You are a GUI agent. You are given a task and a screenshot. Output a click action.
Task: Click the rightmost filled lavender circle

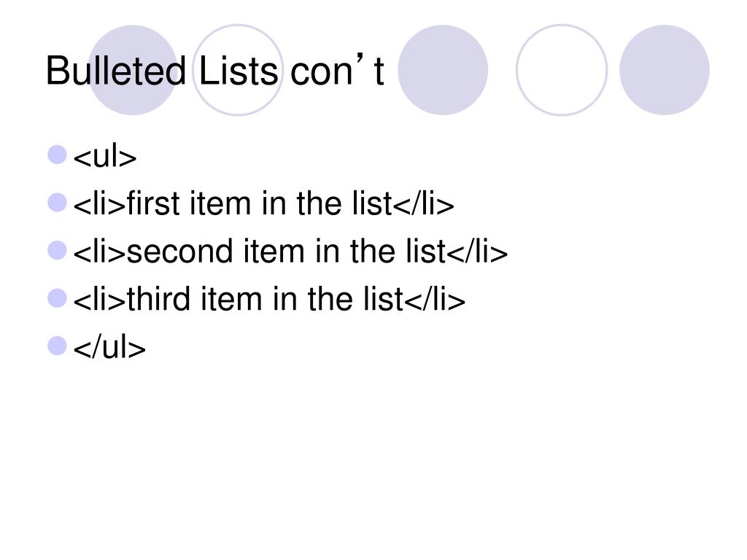click(664, 70)
